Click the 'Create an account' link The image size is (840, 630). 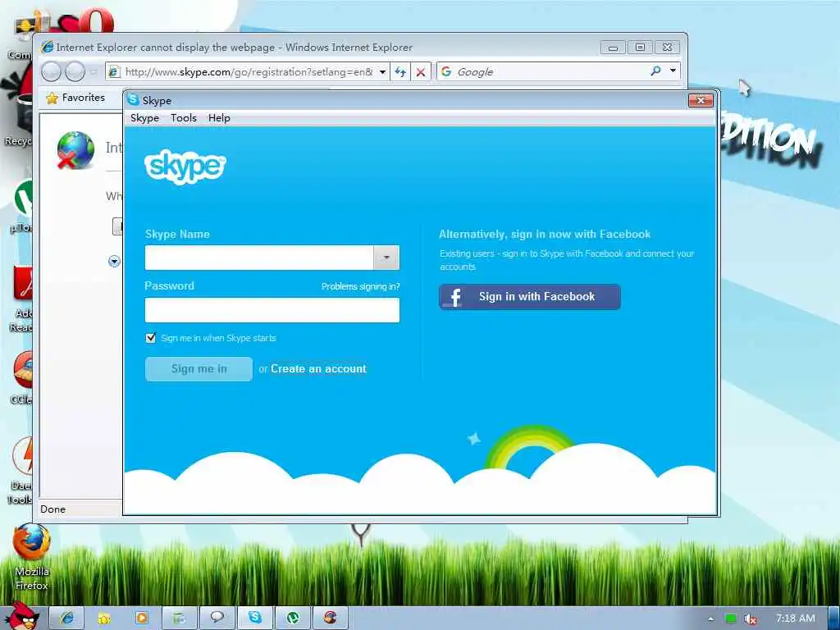pyautogui.click(x=319, y=368)
